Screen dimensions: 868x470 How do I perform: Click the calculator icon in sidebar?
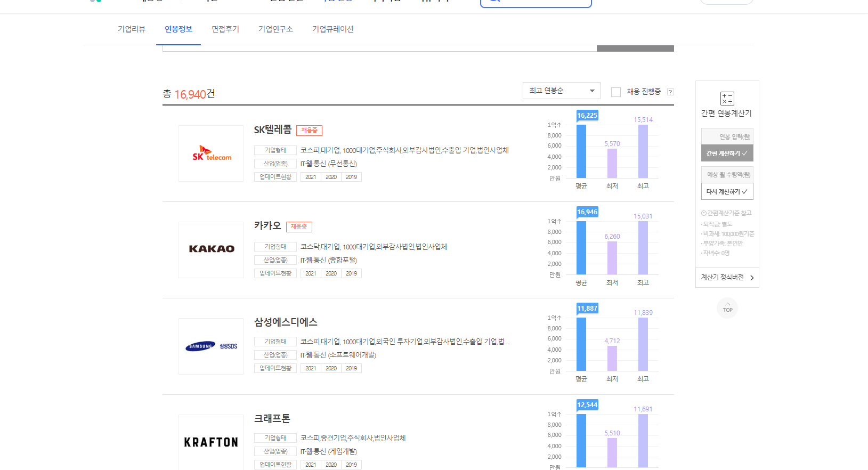click(727, 98)
